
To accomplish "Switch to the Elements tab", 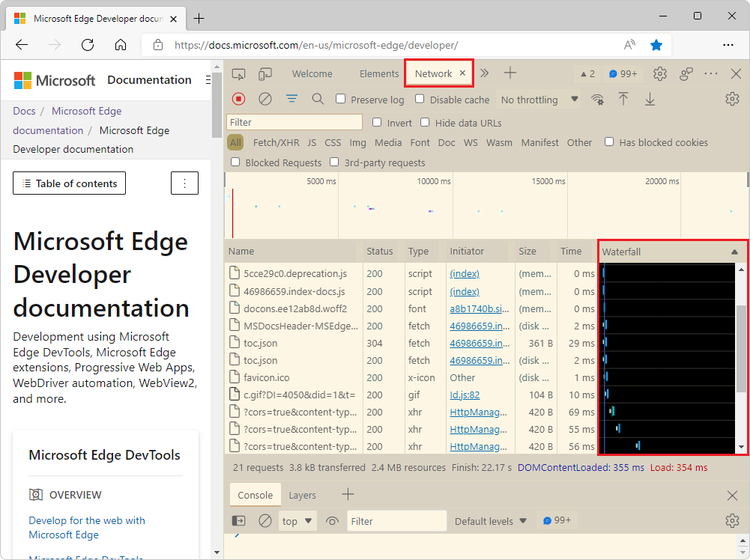I will click(x=379, y=73).
